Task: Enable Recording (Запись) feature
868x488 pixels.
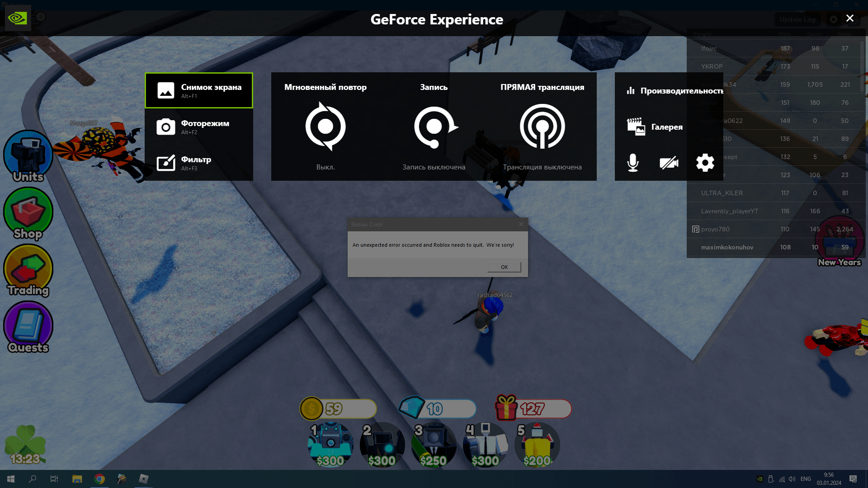Action: 434,126
